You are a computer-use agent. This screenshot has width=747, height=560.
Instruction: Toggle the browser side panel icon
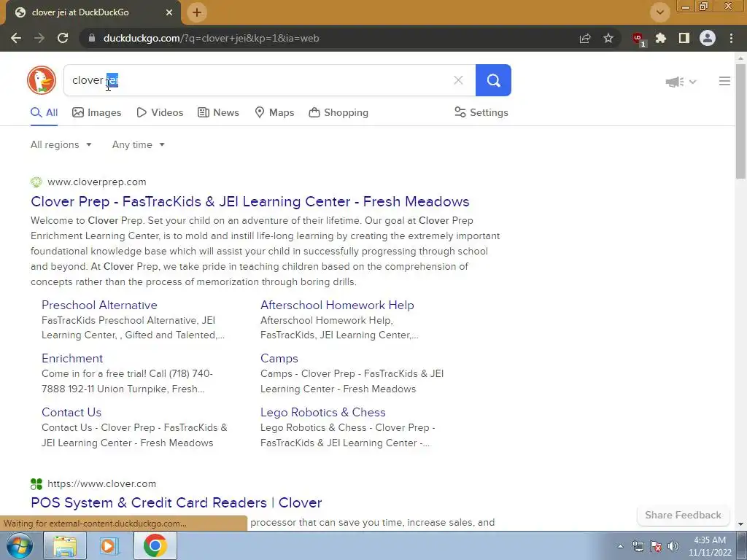[x=684, y=38]
